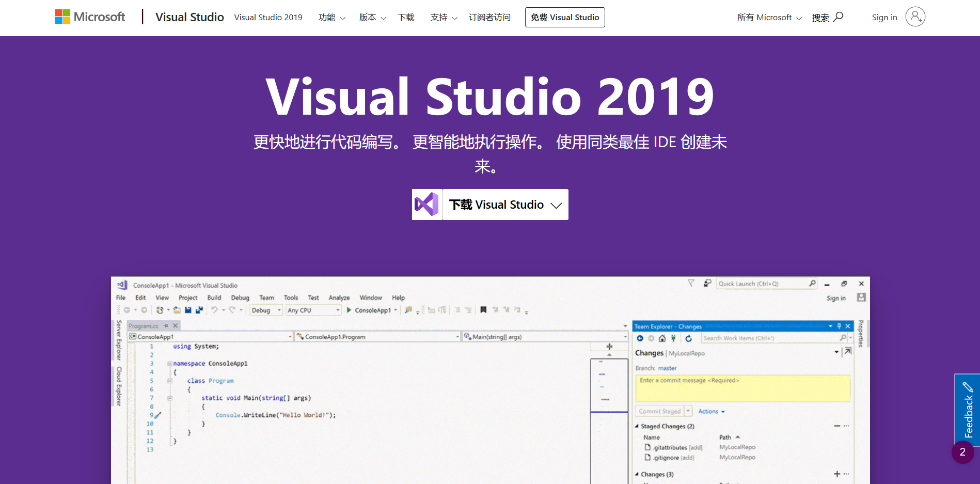Click the Quick Launch search field

click(767, 284)
